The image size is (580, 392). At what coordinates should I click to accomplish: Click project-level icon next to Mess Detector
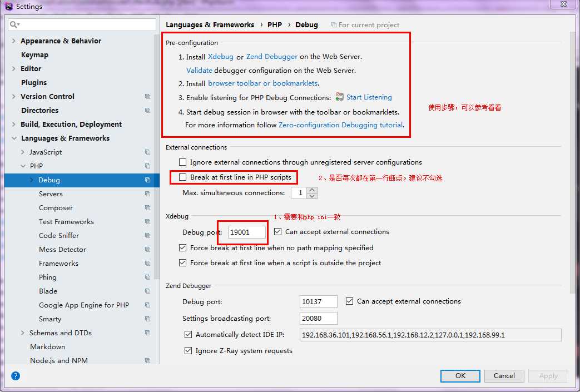(147, 249)
